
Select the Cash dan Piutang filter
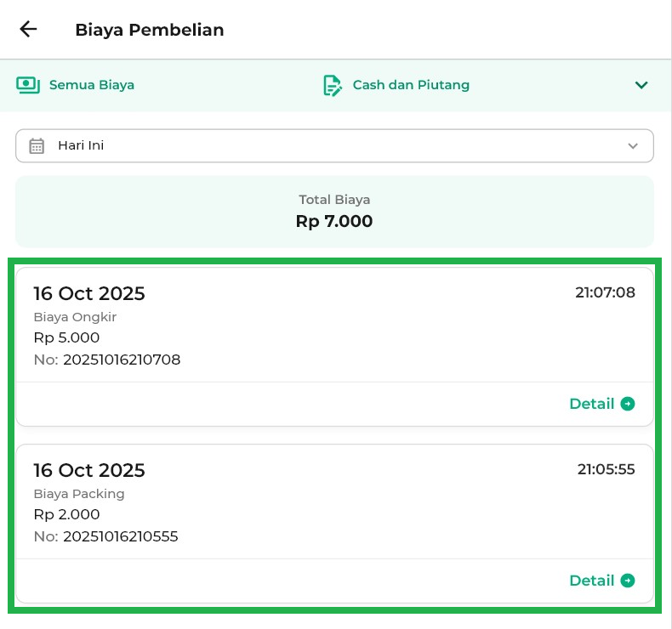coord(411,85)
